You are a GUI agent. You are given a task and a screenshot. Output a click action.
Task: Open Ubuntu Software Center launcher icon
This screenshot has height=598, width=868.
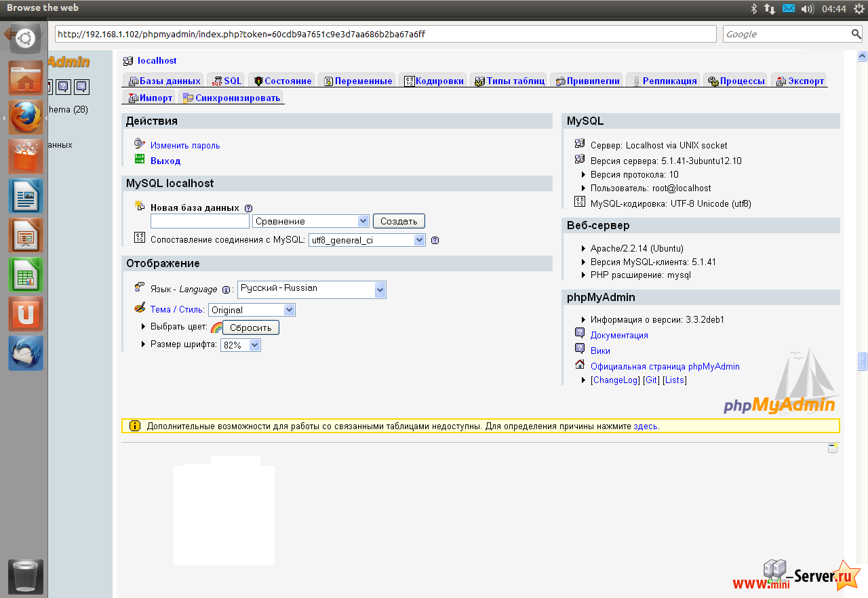pyautogui.click(x=26, y=157)
